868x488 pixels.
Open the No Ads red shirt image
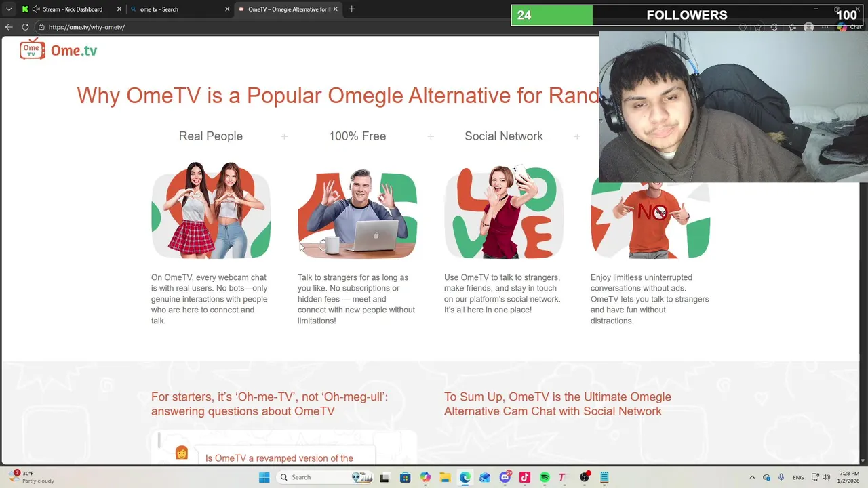650,220
